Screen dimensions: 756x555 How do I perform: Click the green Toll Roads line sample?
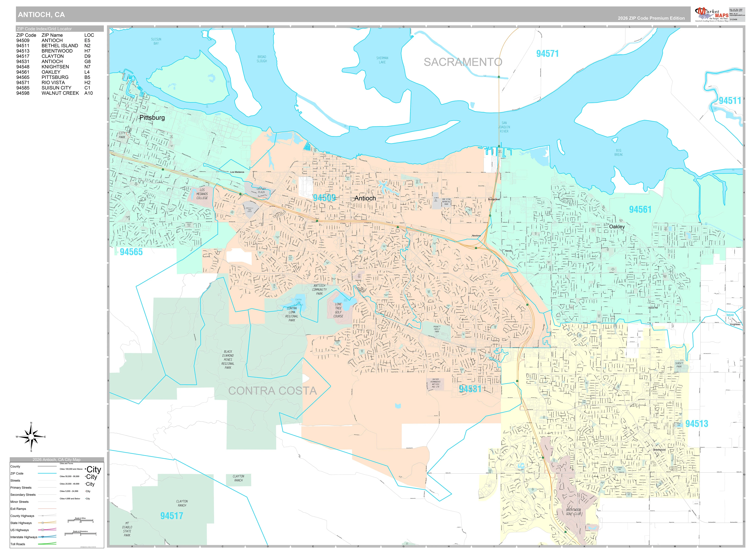[47, 544]
